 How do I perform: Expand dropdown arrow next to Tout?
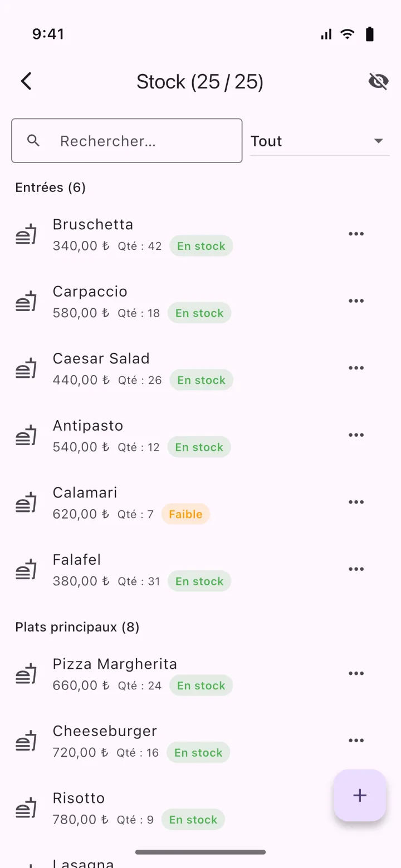379,141
